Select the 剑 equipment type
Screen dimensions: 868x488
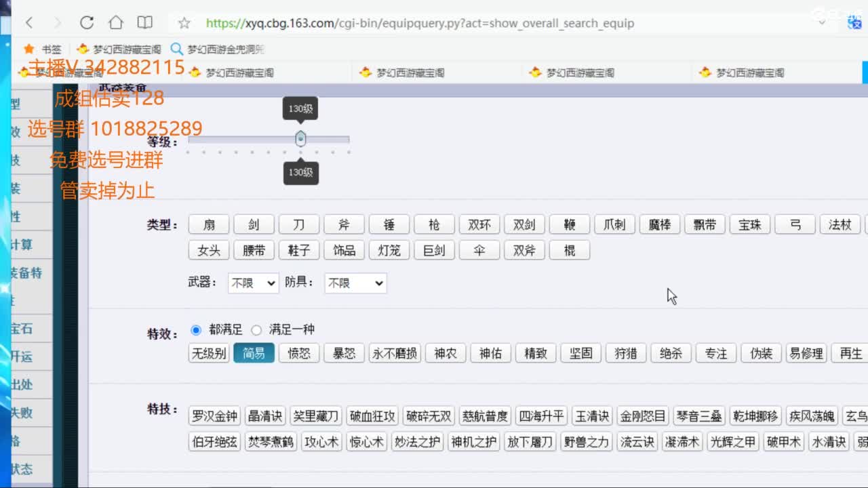pyautogui.click(x=254, y=224)
